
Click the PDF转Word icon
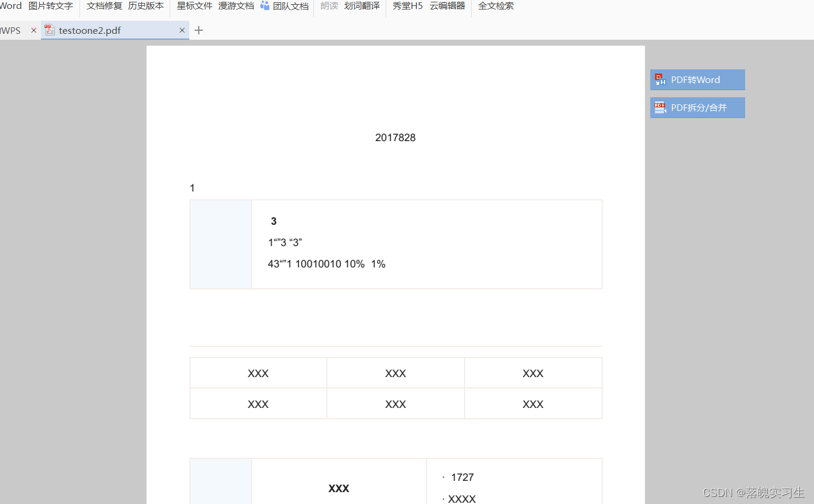click(x=660, y=79)
